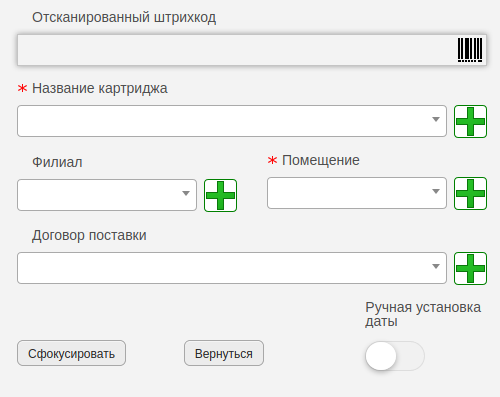The height and width of the screenshot is (397, 500).
Task: Click the Филиал label text
Action: (57, 162)
